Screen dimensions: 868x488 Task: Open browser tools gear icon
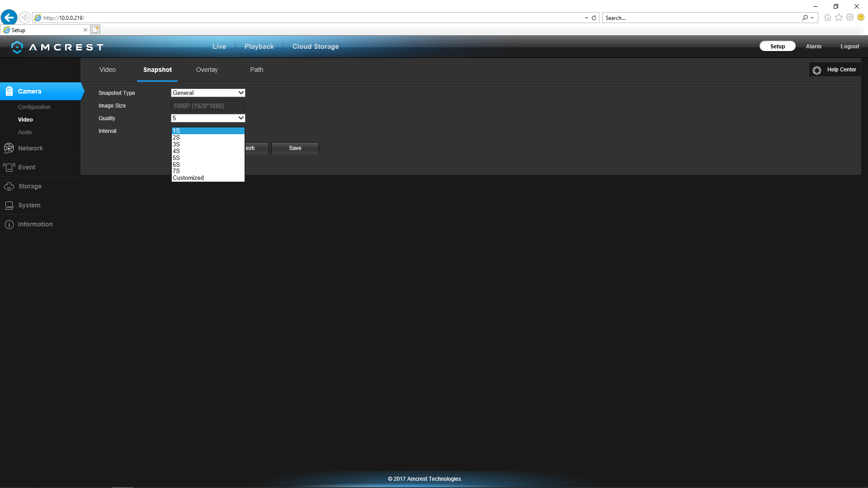(850, 18)
